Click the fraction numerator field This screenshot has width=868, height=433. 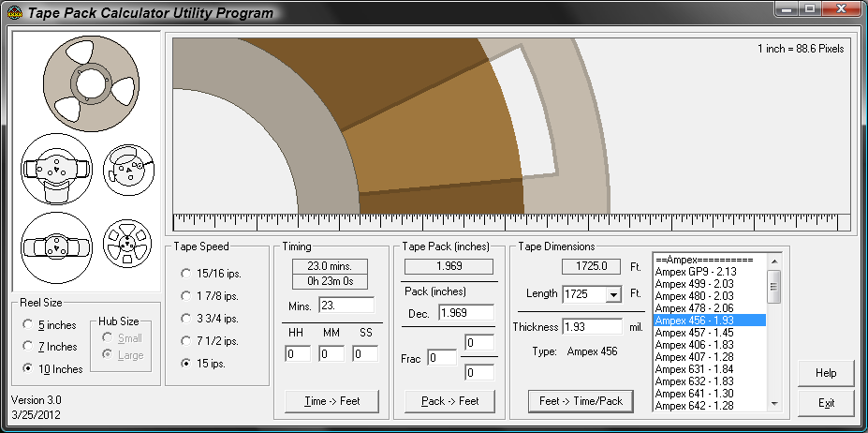pyautogui.click(x=479, y=343)
